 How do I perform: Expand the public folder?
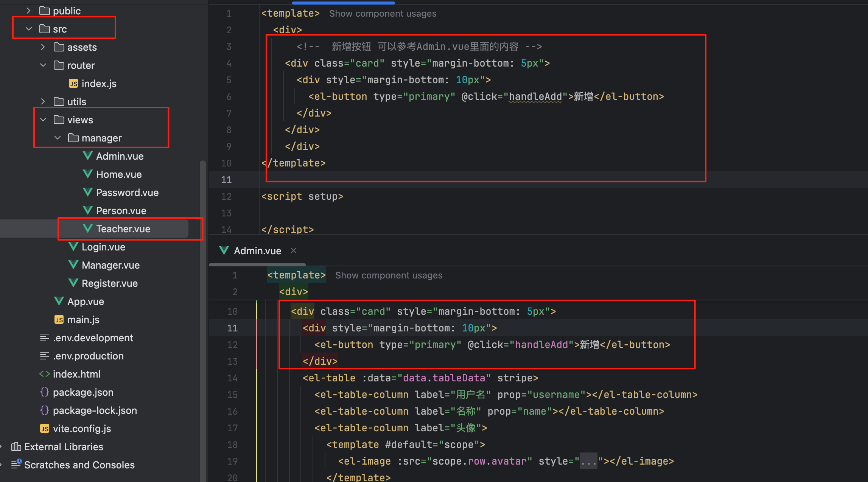29,11
